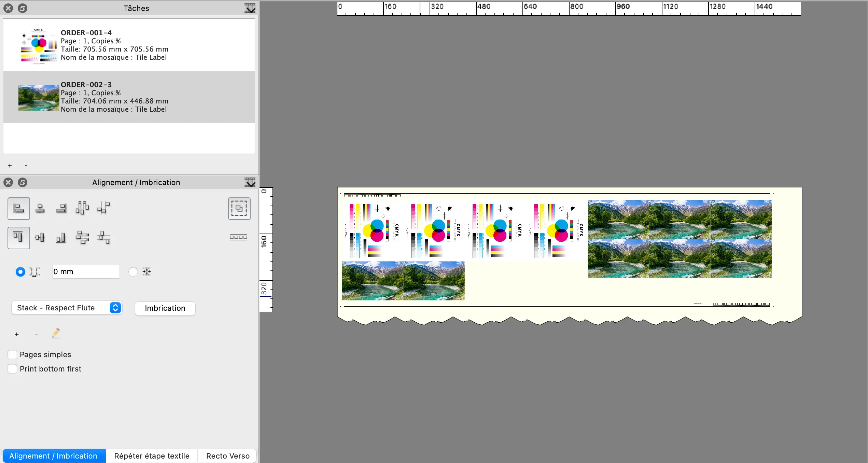This screenshot has width=868, height=463.
Task: Remove task with the minus button
Action: 26,166
